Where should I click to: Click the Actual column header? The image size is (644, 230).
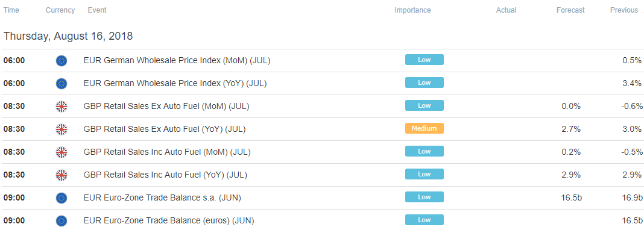[506, 10]
